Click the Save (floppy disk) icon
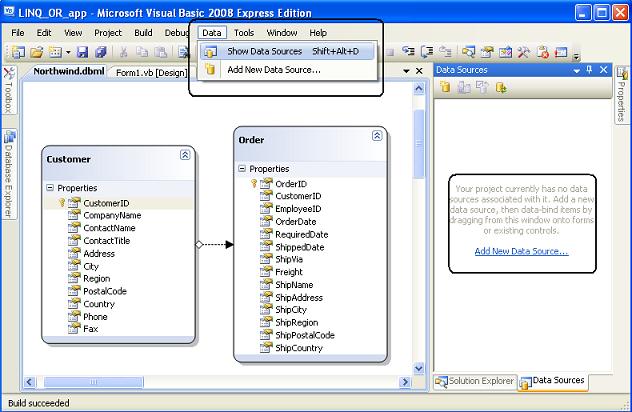Screen dimensions: 632x412 82,52
